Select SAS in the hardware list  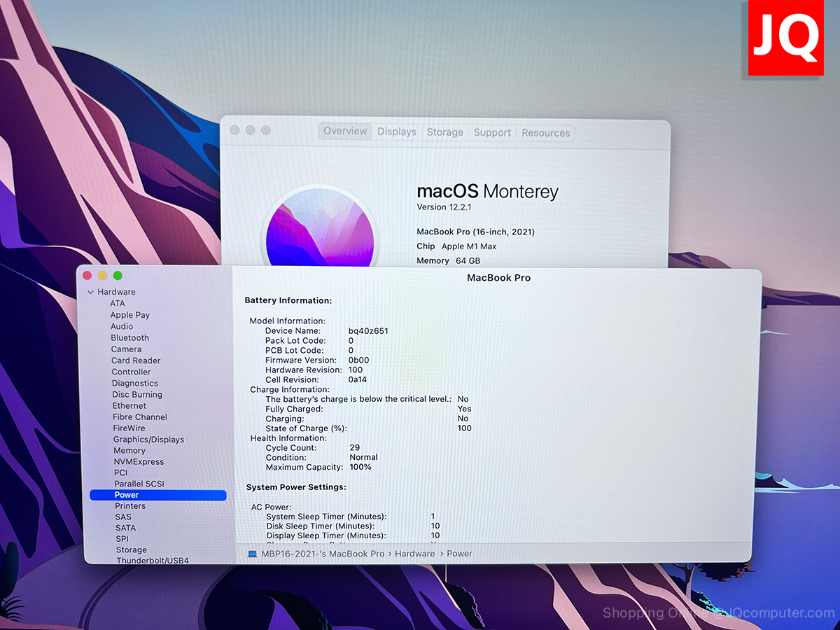coord(123,517)
